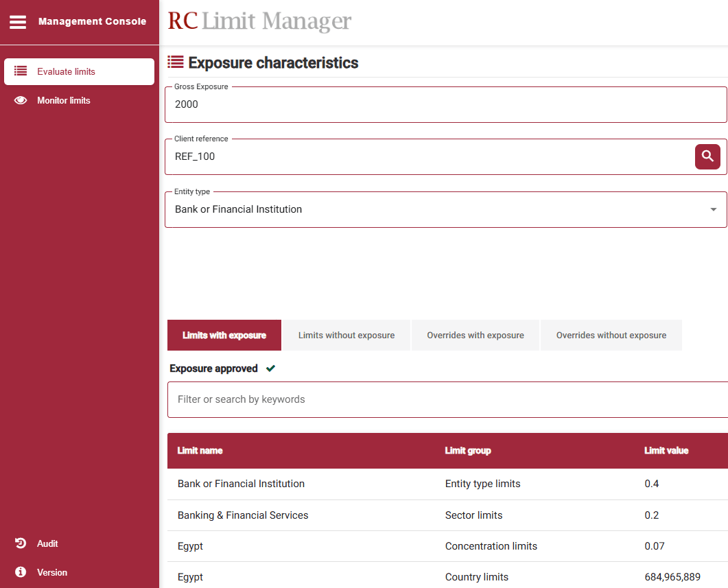This screenshot has height=588, width=728.
Task: Sort by the Limit value column header
Action: [666, 451]
